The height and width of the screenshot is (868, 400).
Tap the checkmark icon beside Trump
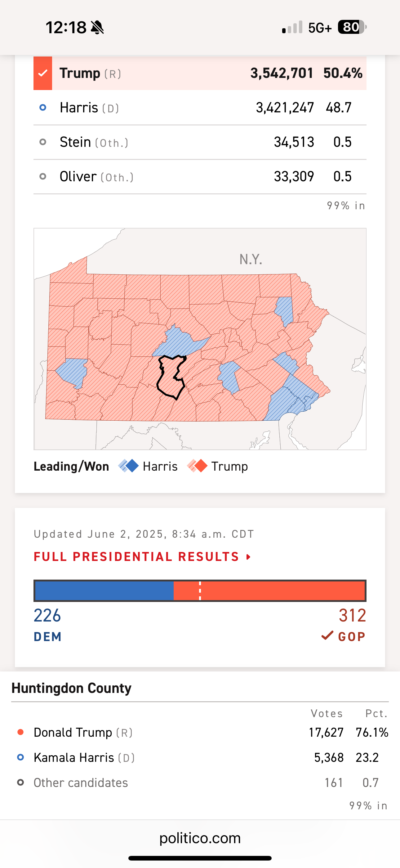(x=43, y=73)
